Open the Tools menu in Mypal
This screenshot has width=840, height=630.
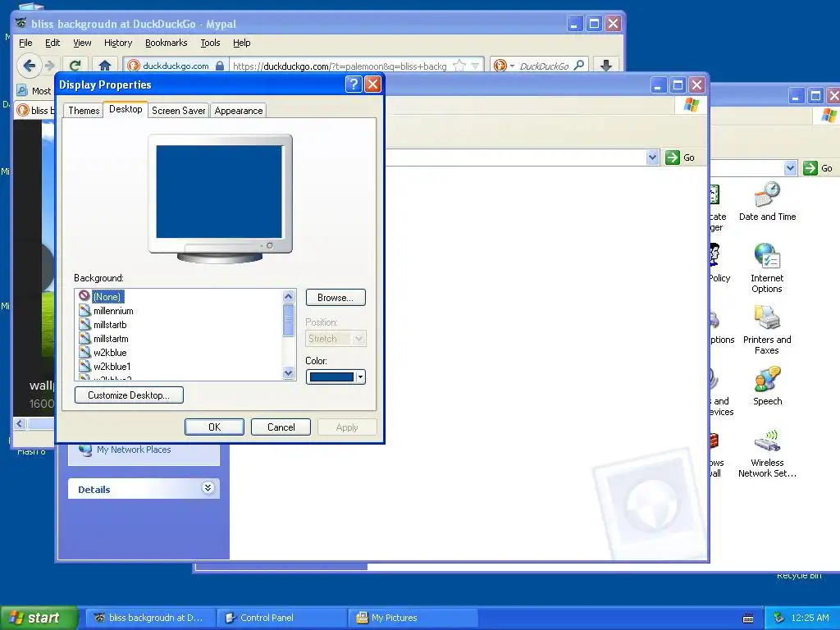pos(210,43)
